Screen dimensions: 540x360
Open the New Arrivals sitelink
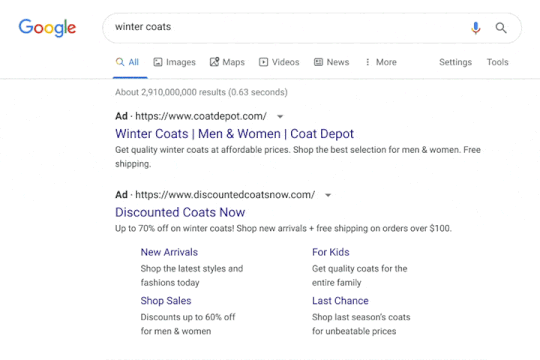[169, 252]
